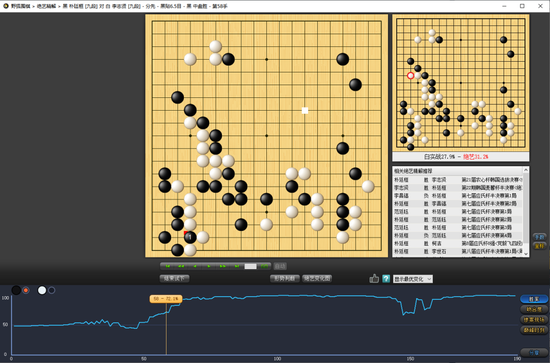Select the black stone indicator above the chart
This screenshot has width=550, height=363.
16,290
